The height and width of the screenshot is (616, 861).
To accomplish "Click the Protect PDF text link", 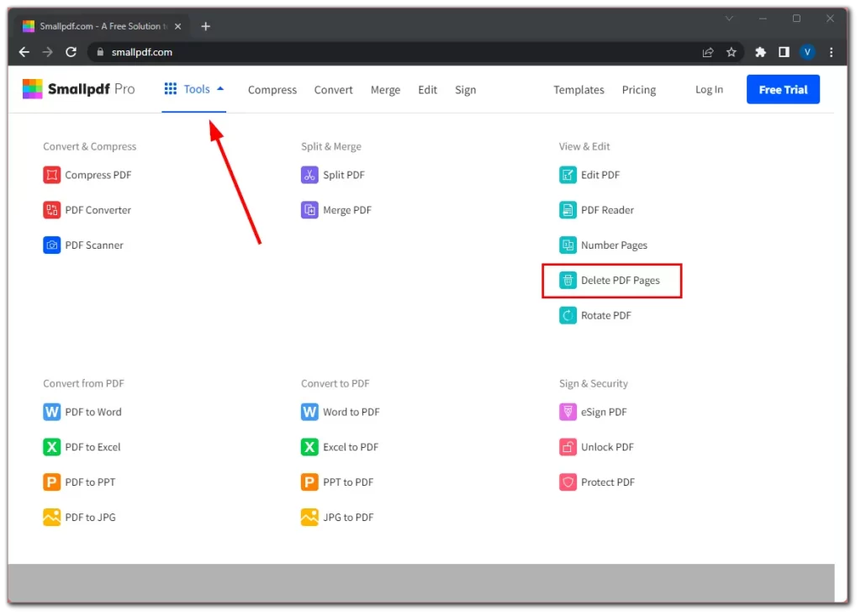I will 608,482.
